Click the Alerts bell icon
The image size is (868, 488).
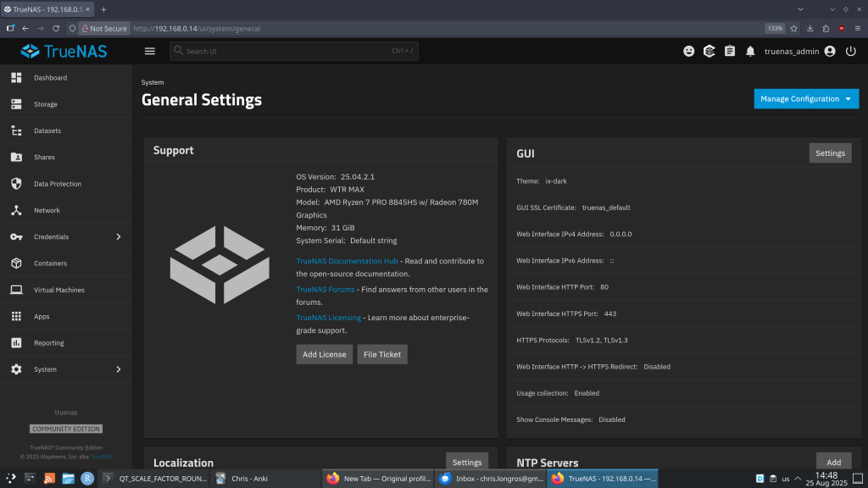750,51
